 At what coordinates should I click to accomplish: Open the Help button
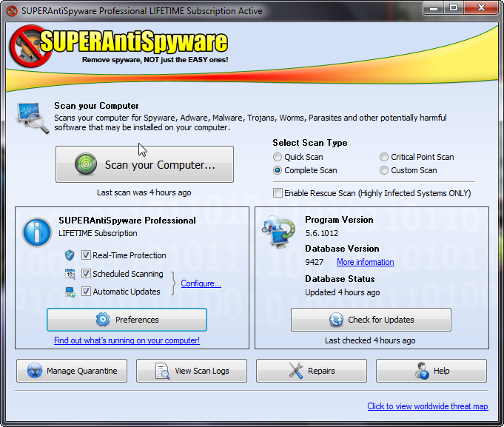(x=431, y=371)
